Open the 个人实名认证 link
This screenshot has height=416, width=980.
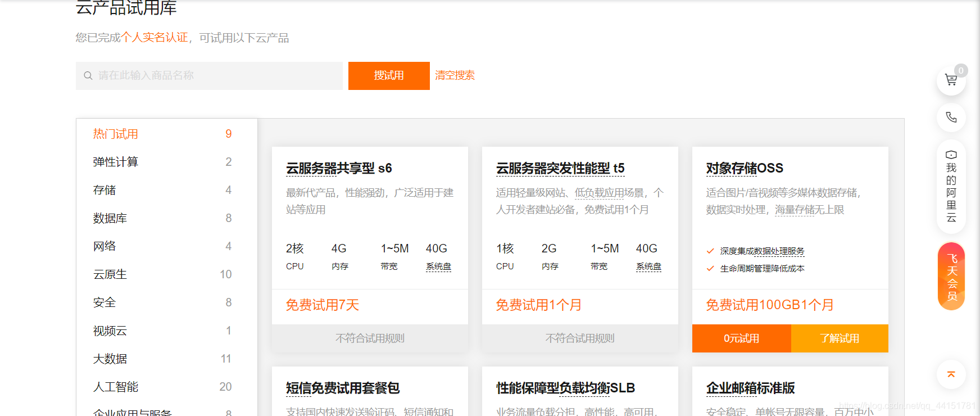point(155,38)
